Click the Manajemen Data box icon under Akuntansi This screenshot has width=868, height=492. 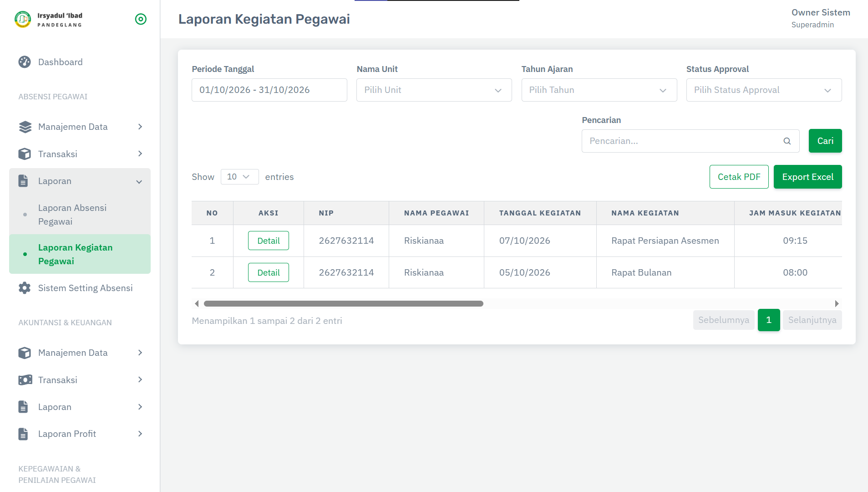25,353
